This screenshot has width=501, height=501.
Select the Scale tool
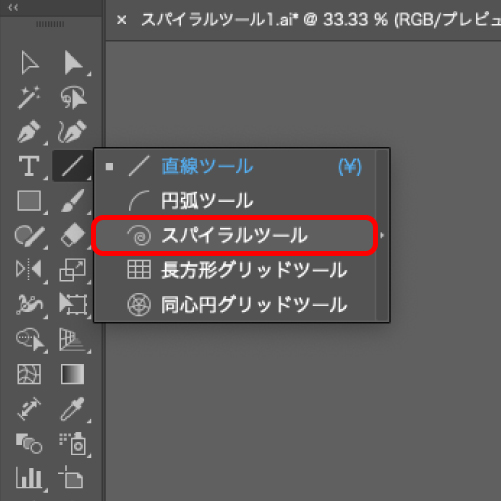click(72, 269)
